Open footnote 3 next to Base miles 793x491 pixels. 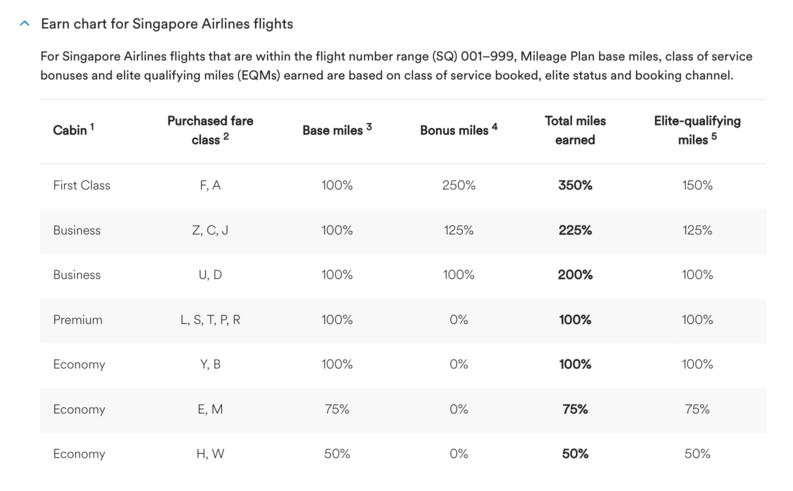(369, 126)
